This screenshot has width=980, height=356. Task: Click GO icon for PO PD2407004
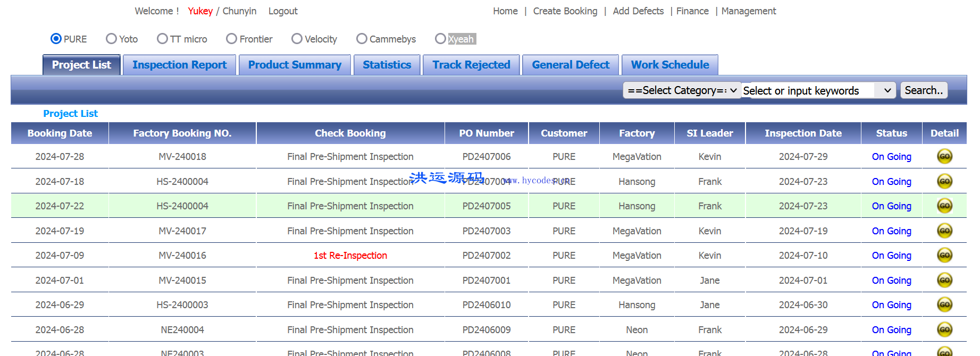coord(944,181)
